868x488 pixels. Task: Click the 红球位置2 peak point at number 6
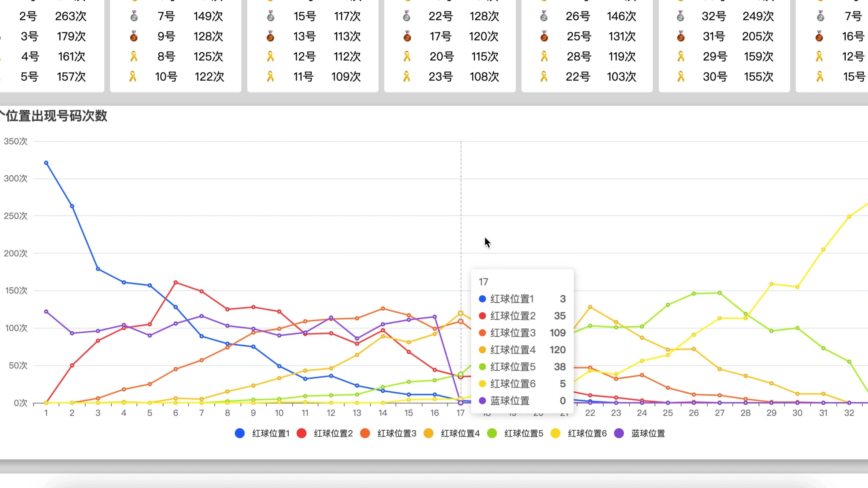click(x=176, y=283)
